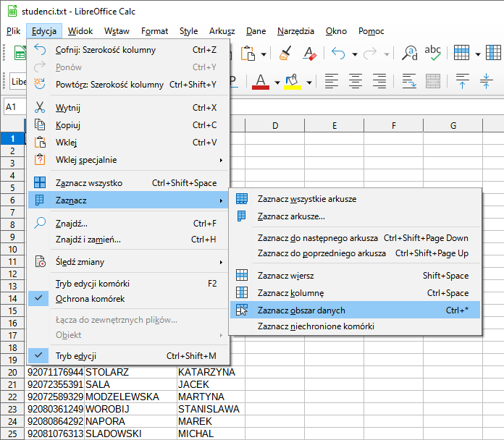
Task: Click the Merge and Center Cells icon
Action: [432, 81]
